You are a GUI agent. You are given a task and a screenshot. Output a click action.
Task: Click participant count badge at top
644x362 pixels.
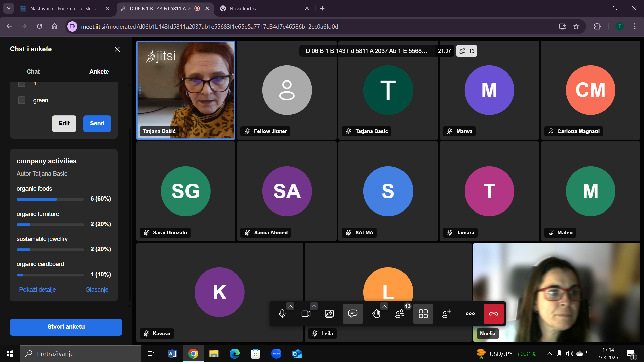[467, 51]
